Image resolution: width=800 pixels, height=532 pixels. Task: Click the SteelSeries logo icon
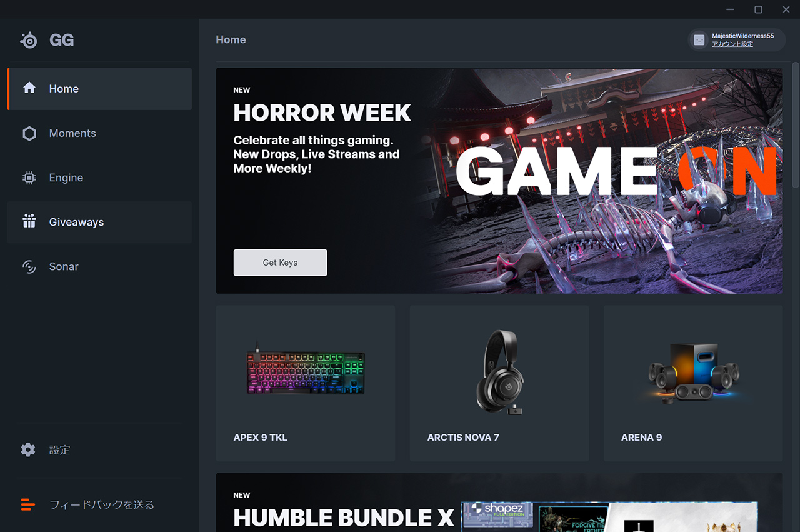pyautogui.click(x=29, y=40)
